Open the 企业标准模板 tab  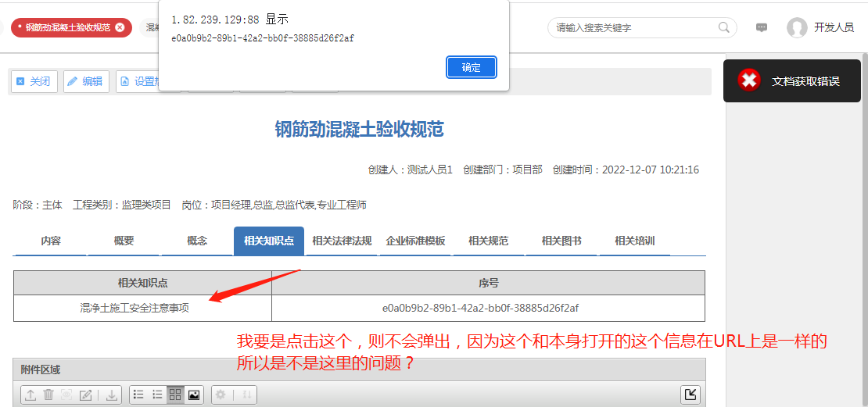coord(415,241)
